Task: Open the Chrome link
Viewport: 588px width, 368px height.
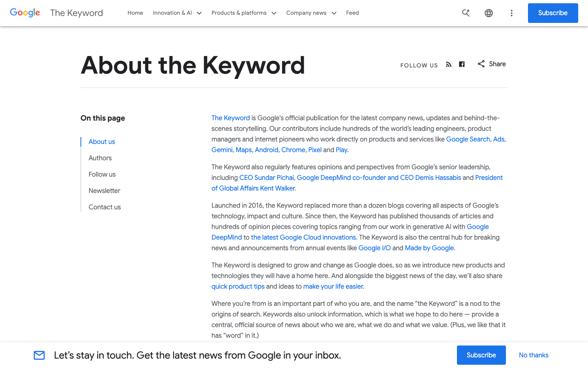Action: [293, 150]
